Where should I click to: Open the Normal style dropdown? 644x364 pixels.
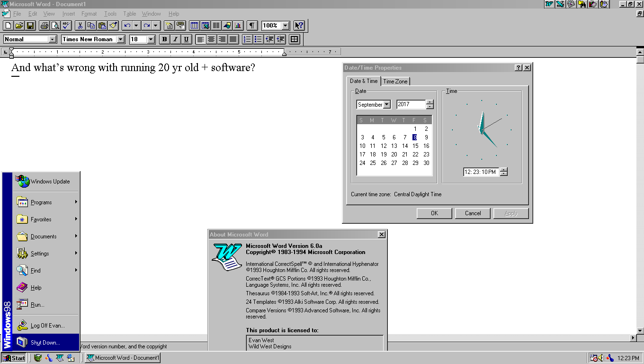53,39
